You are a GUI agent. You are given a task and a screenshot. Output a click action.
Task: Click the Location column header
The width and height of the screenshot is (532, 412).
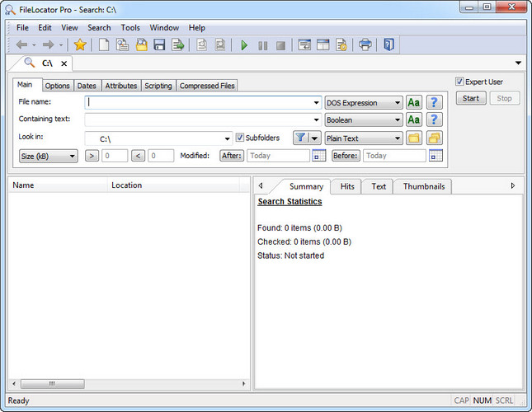(x=127, y=185)
